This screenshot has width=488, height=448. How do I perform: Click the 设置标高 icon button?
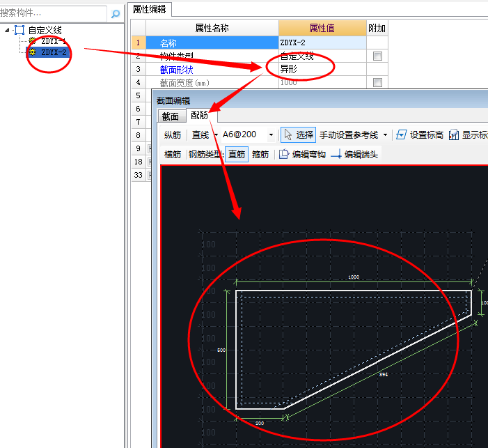420,135
